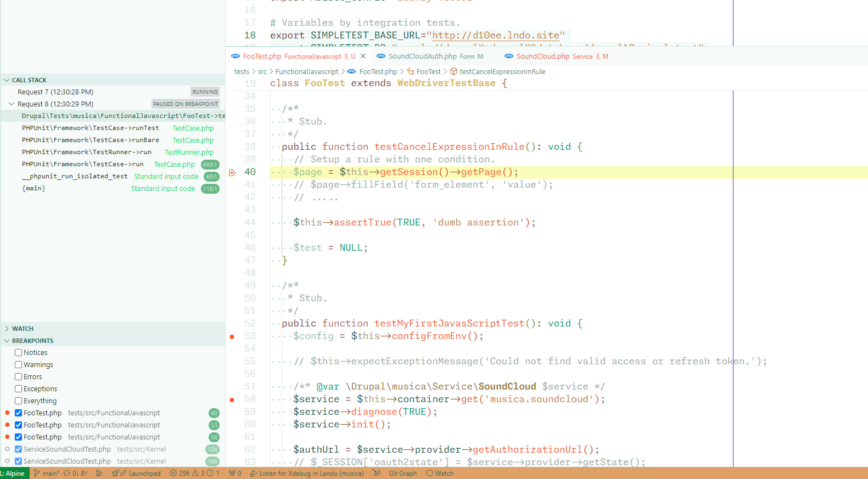Select the TestCase->runTest stack frame
The image size is (868, 479).
(113, 128)
